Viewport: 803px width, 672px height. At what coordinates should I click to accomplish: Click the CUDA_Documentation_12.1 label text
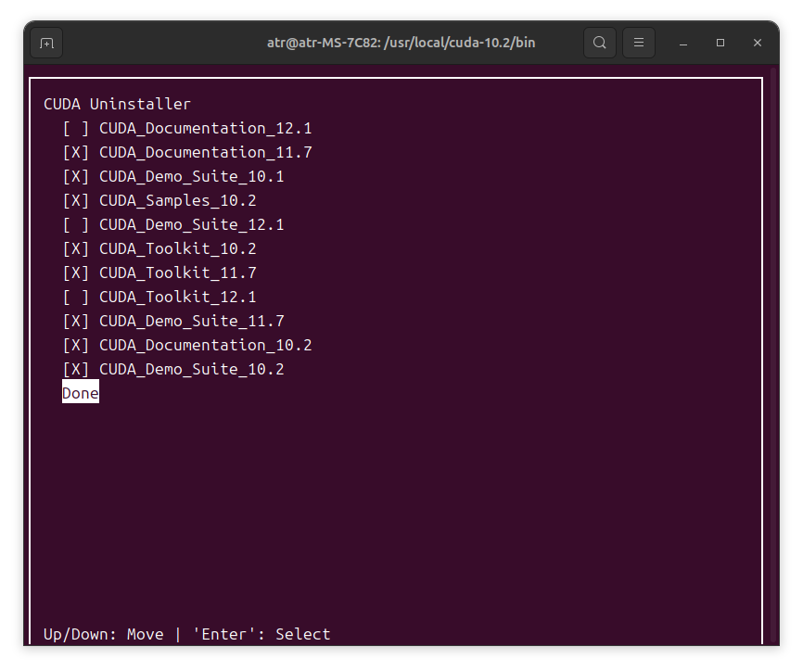(205, 129)
